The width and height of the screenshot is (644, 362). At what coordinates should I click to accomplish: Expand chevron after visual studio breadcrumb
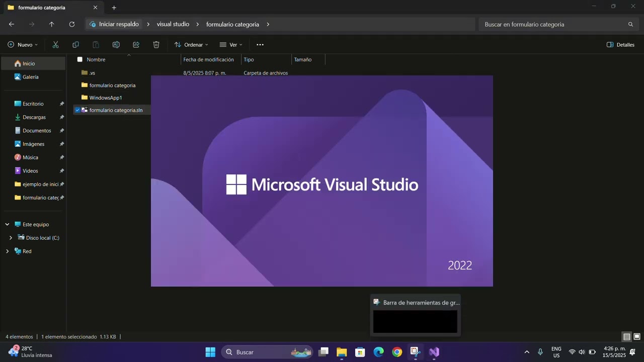point(198,24)
